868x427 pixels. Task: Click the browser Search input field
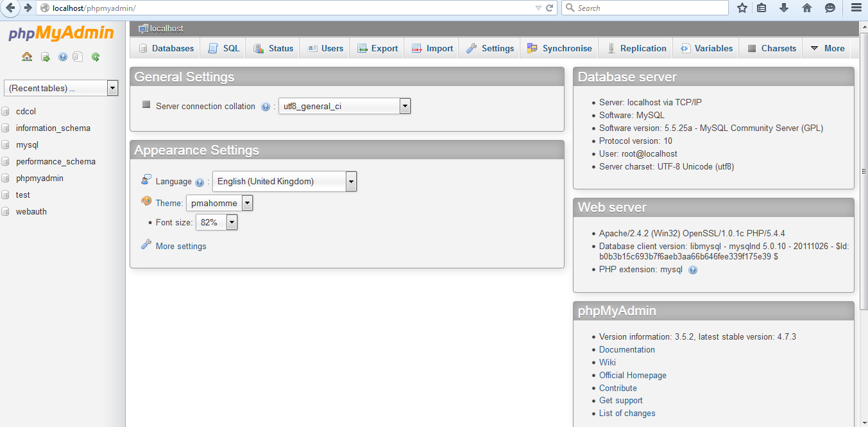coord(645,8)
